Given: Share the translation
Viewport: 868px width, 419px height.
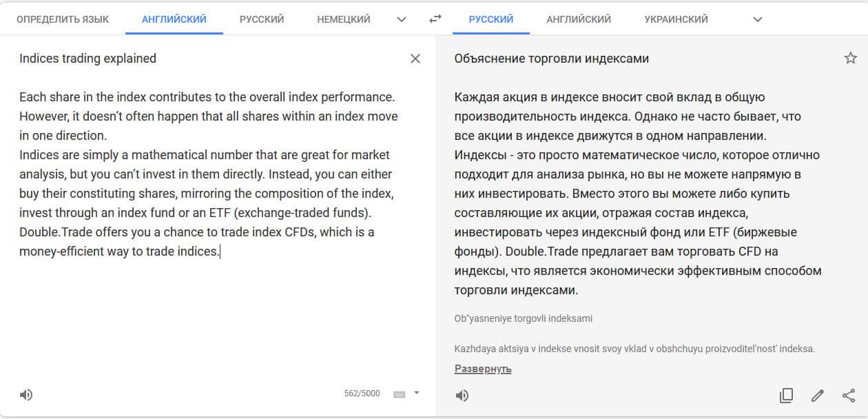Looking at the screenshot, I should [849, 395].
